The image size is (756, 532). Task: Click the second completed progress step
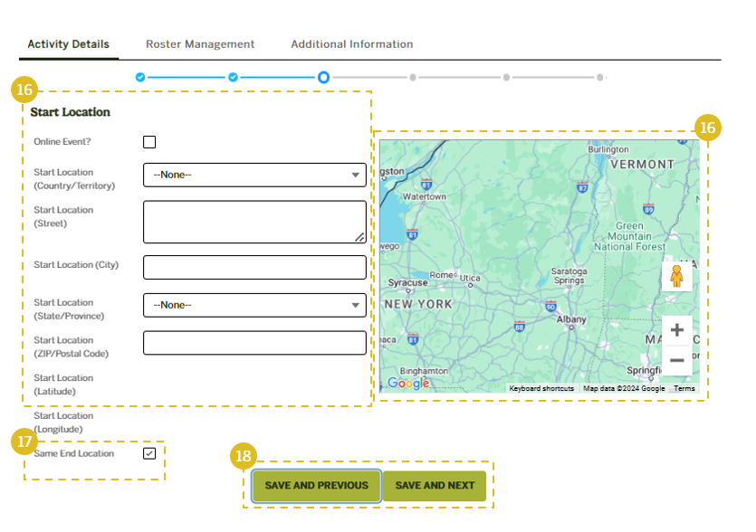[233, 78]
